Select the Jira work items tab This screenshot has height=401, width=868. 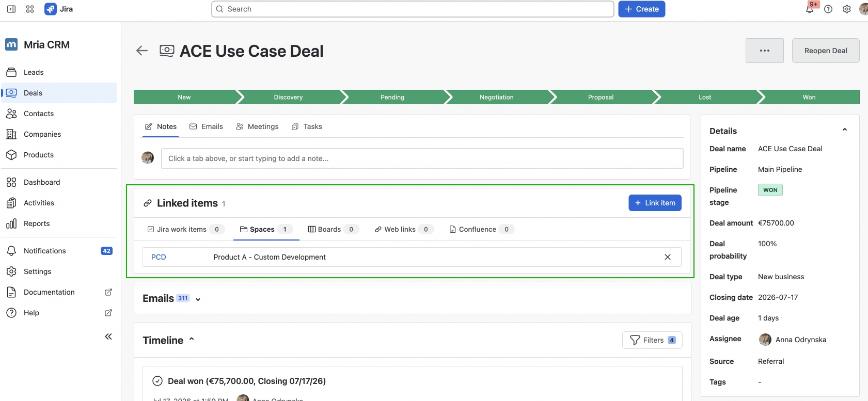click(x=186, y=229)
